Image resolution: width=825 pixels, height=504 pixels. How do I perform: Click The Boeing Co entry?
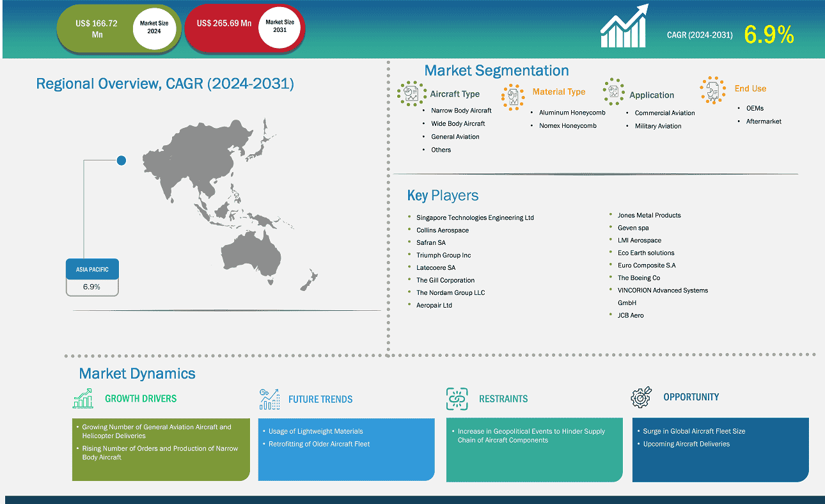pyautogui.click(x=638, y=278)
